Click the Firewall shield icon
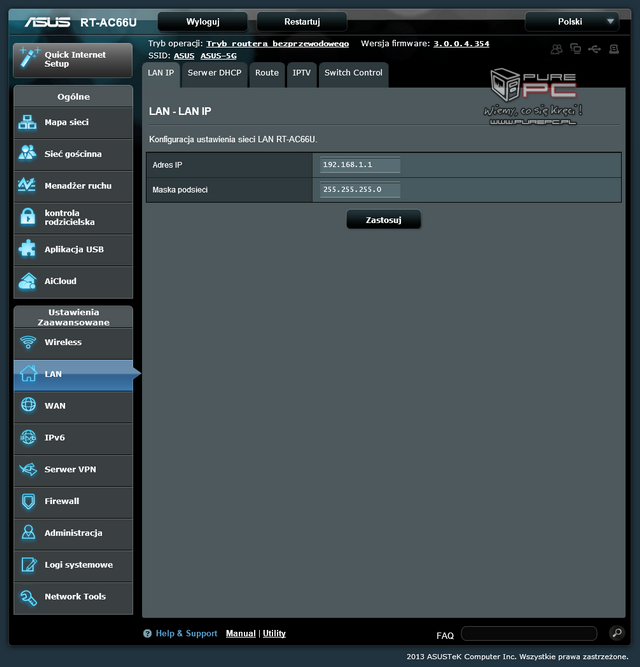Viewport: 640px width, 667px height. click(28, 501)
